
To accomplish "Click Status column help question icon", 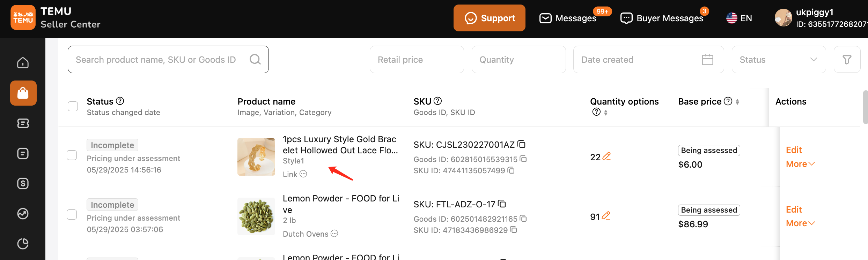I will tap(120, 101).
